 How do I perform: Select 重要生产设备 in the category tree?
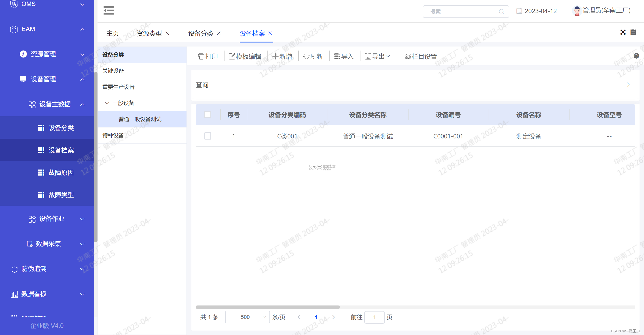pos(142,87)
